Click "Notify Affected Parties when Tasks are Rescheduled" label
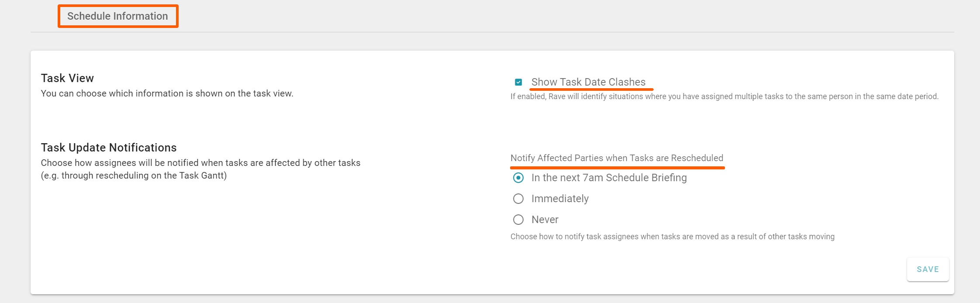Viewport: 980px width, 303px height. click(x=617, y=158)
